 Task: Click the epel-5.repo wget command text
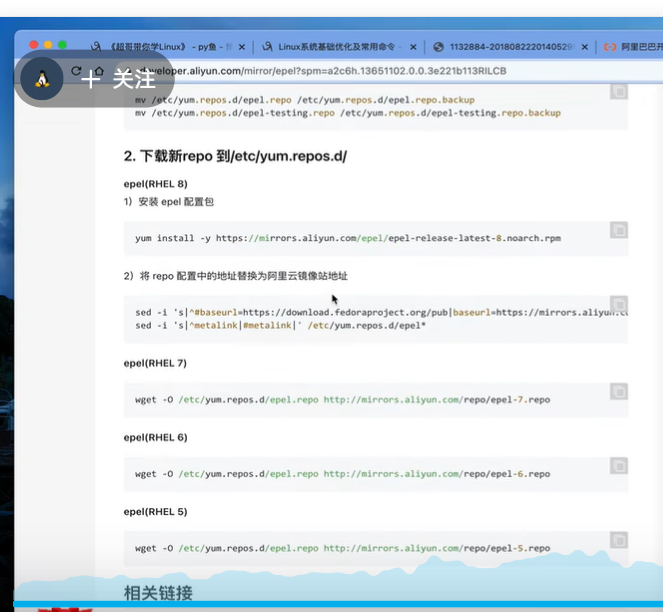(x=342, y=548)
